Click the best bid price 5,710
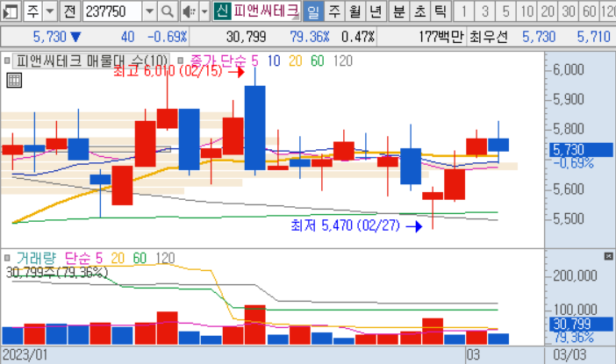The height and width of the screenshot is (364, 616). [x=593, y=37]
